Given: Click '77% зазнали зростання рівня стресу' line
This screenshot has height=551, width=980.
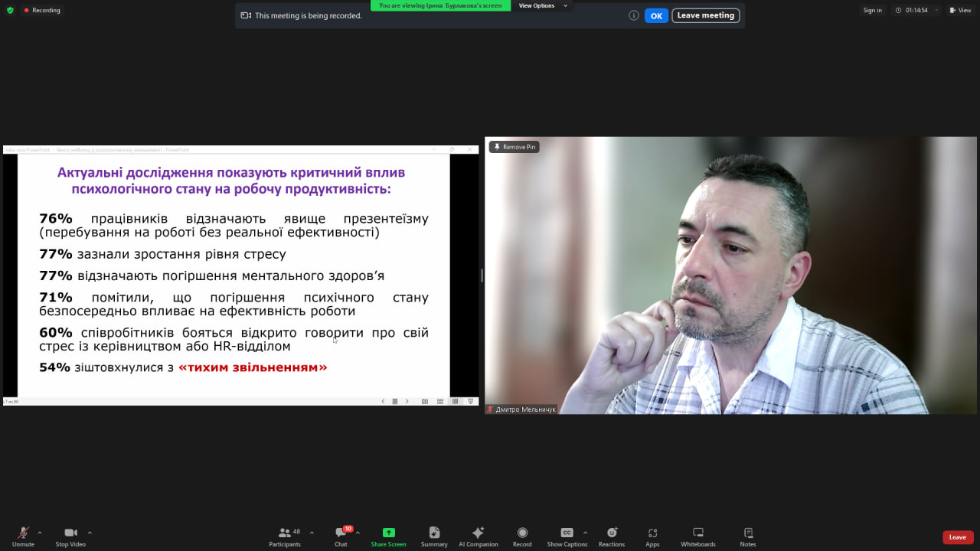Looking at the screenshot, I should (x=162, y=254).
